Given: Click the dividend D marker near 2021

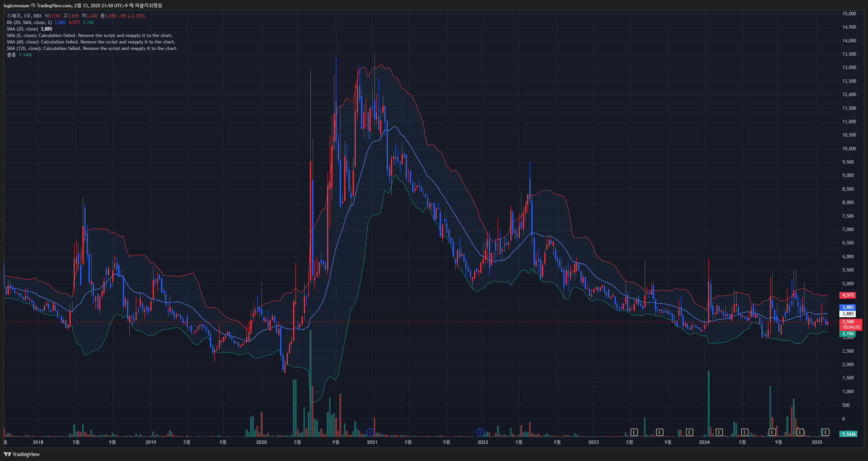Looking at the screenshot, I should [x=370, y=432].
